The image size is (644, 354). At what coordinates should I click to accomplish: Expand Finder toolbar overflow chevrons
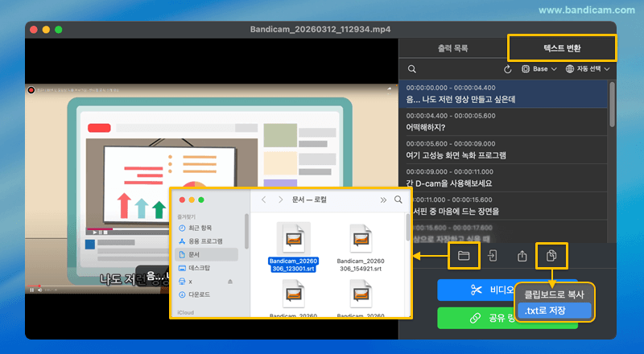[383, 200]
